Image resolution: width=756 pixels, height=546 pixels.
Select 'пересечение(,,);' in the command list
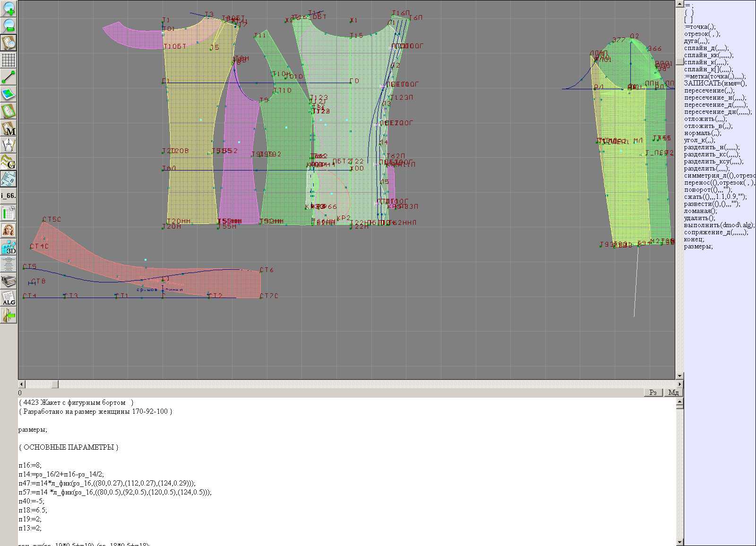coord(709,91)
